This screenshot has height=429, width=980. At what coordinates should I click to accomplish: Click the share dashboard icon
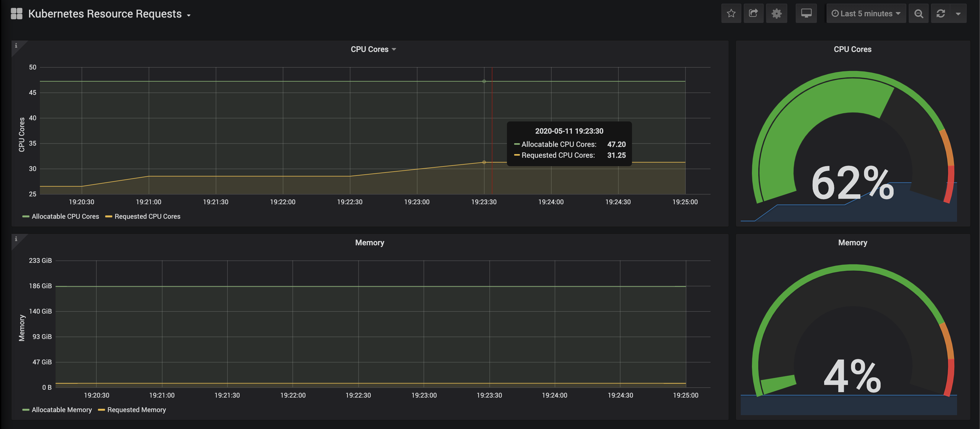point(753,14)
